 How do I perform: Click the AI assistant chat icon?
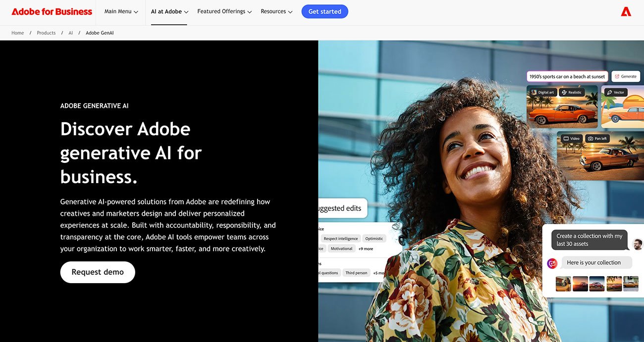[x=552, y=263]
